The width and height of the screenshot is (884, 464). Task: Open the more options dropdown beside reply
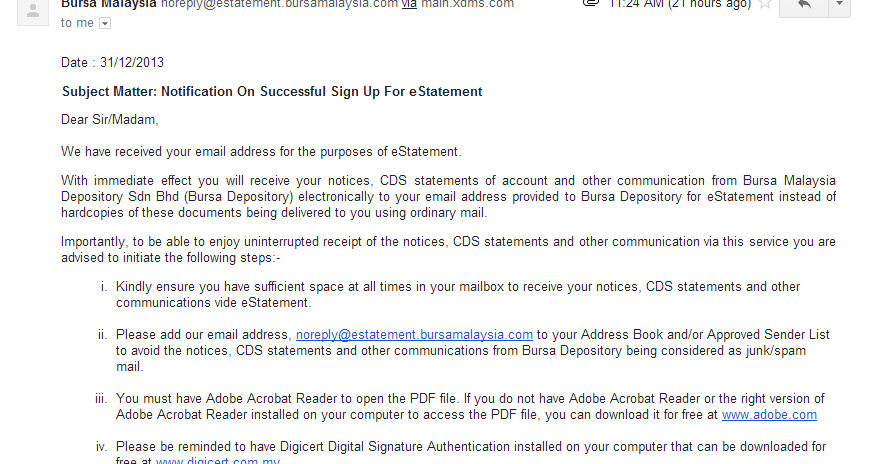839,6
